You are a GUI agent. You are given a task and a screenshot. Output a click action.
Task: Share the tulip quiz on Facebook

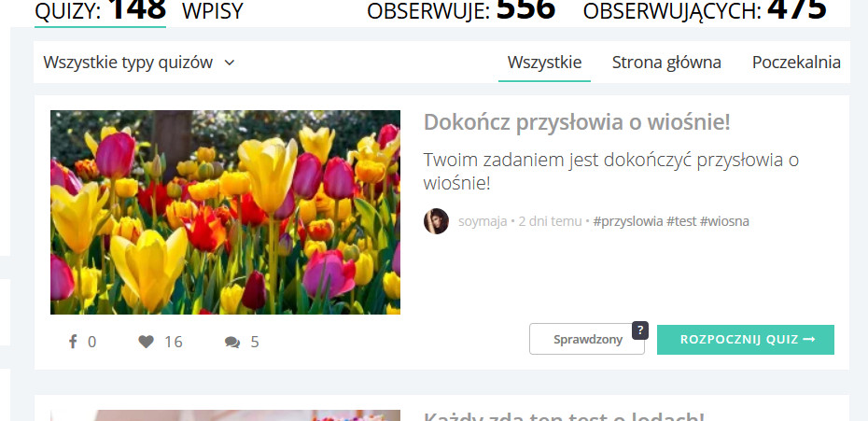(74, 342)
